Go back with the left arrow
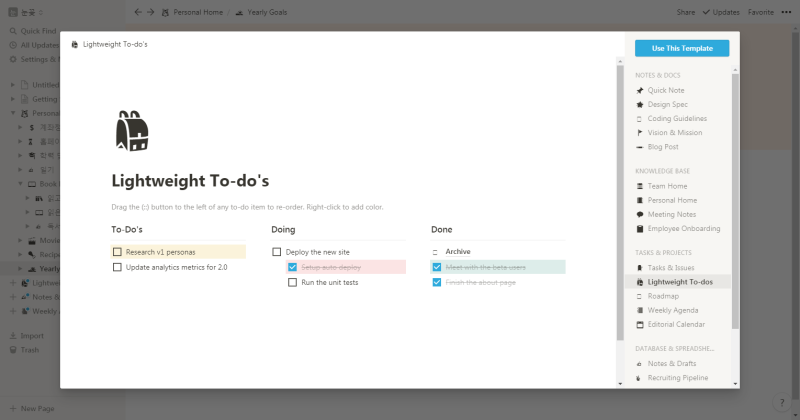Image resolution: width=800 pixels, height=420 pixels. click(x=138, y=12)
